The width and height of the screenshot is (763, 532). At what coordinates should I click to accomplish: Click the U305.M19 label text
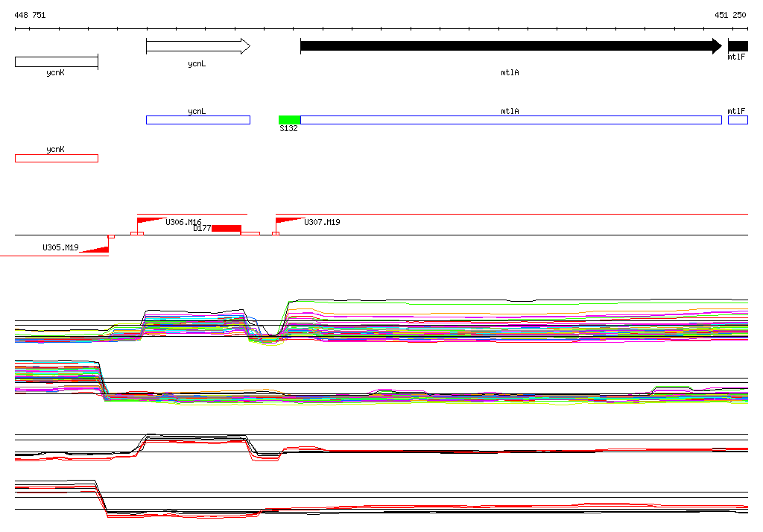tap(60, 247)
